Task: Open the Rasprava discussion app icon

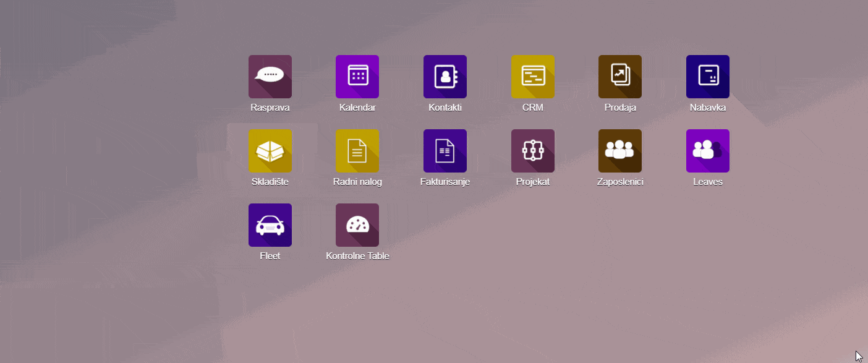Action: click(270, 77)
